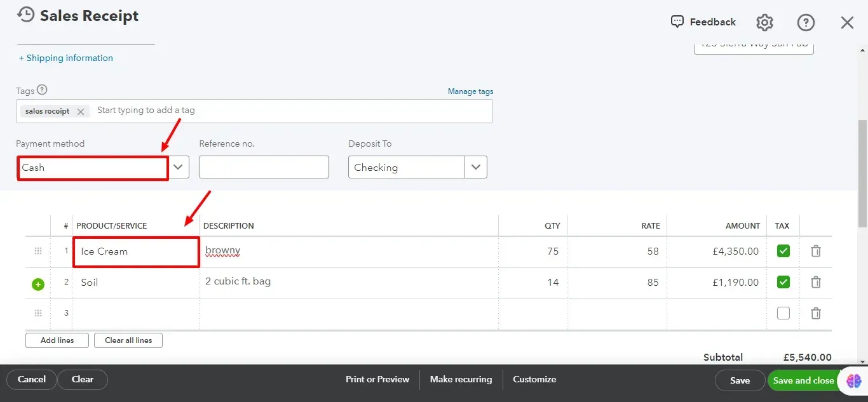Screen dimensions: 868x402
Task: Click the Feedback speech bubble icon
Action: point(677,21)
